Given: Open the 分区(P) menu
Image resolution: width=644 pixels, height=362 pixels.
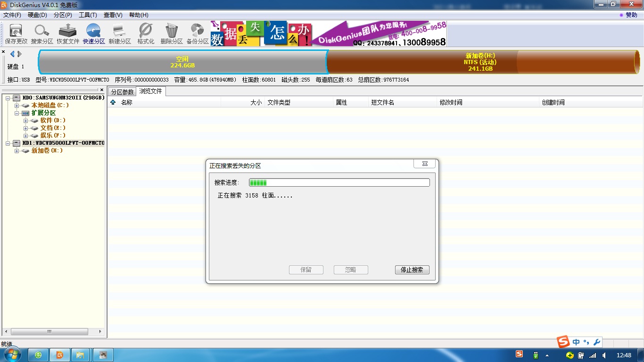Looking at the screenshot, I should tap(63, 15).
